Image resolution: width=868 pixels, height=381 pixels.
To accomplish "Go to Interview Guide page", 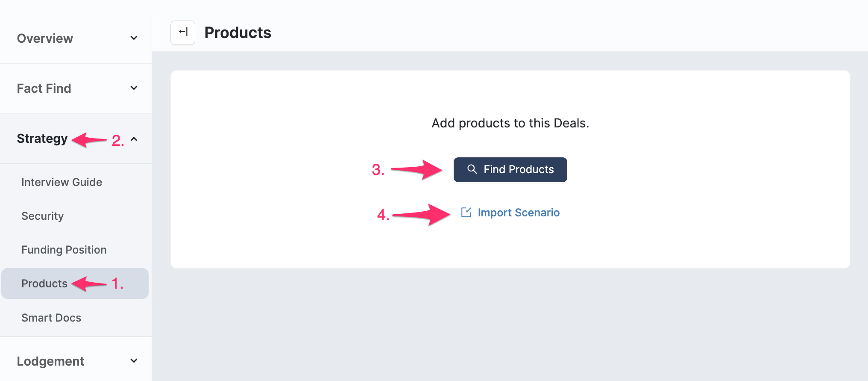I will pos(62,182).
